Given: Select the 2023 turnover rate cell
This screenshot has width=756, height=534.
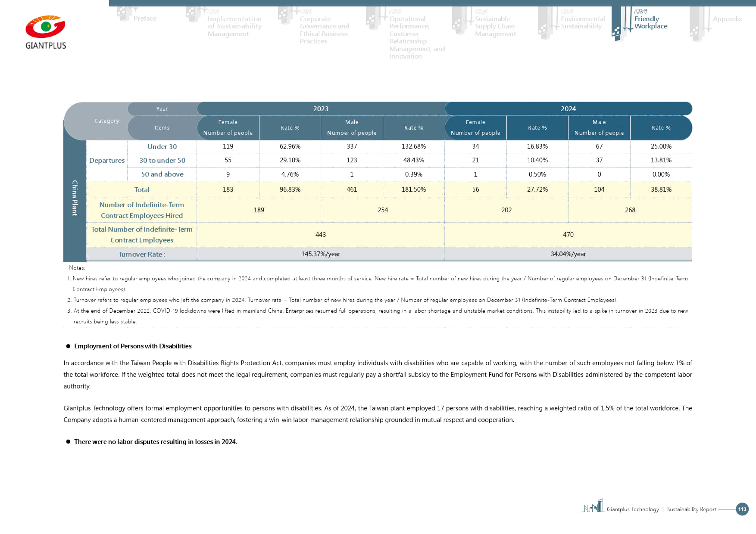Looking at the screenshot, I should [320, 254].
